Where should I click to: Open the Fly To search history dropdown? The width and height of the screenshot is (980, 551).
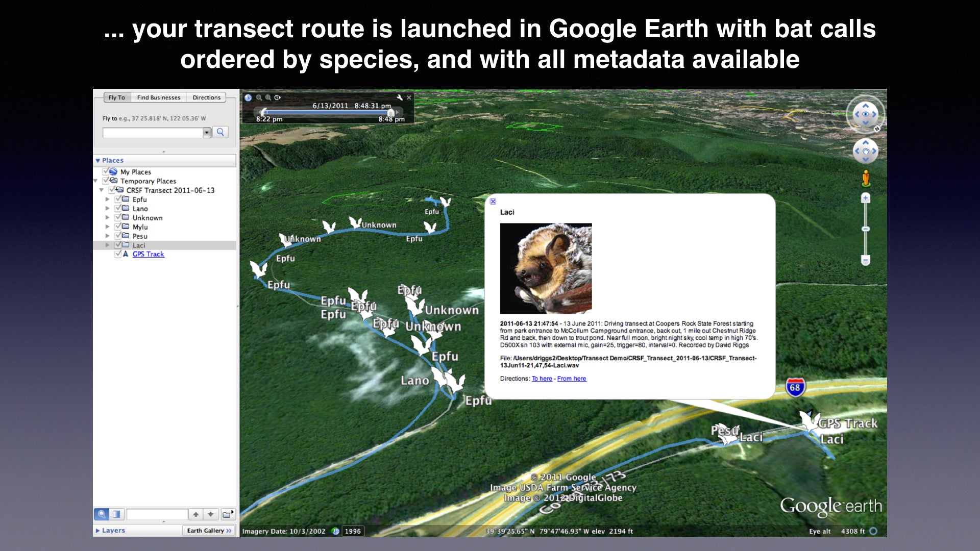click(x=207, y=133)
